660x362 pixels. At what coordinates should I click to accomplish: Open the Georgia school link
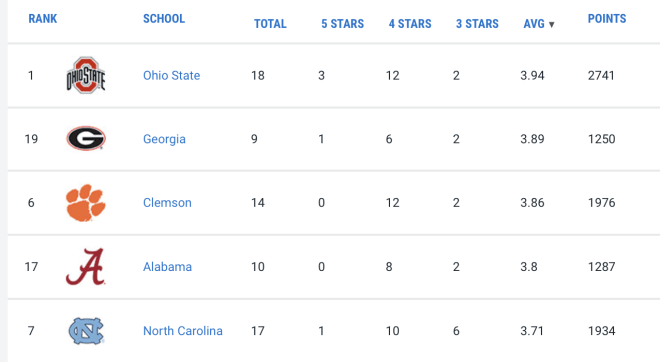click(x=164, y=139)
